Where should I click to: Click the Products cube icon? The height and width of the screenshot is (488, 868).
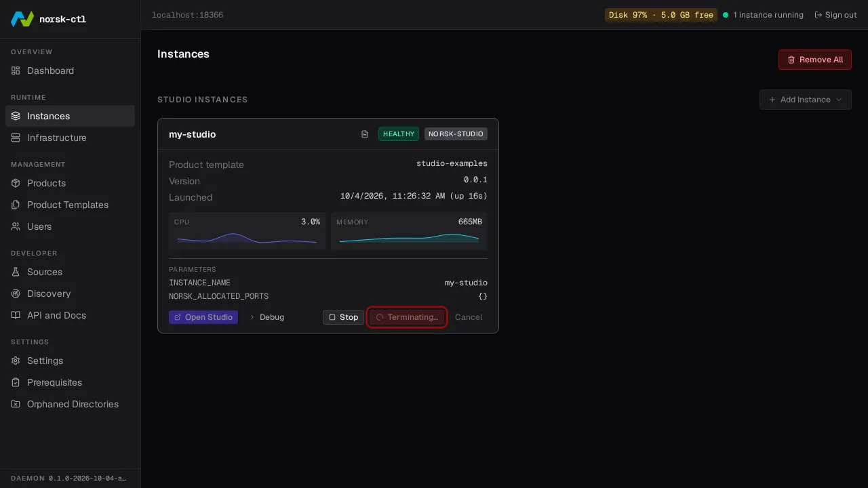(16, 183)
